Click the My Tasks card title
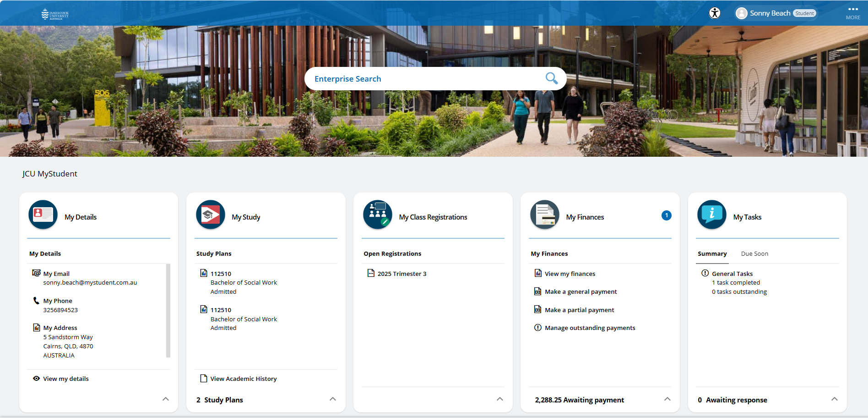This screenshot has width=868, height=418. [747, 217]
